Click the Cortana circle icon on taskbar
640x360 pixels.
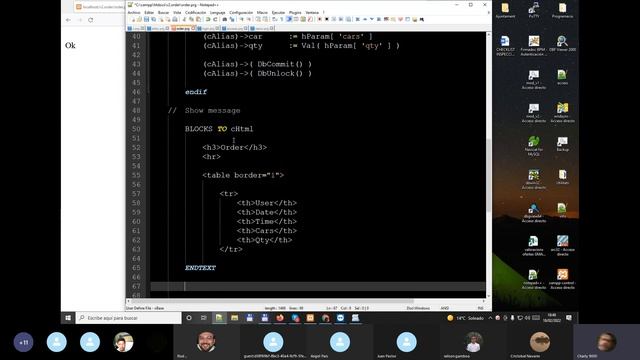pos(189,318)
